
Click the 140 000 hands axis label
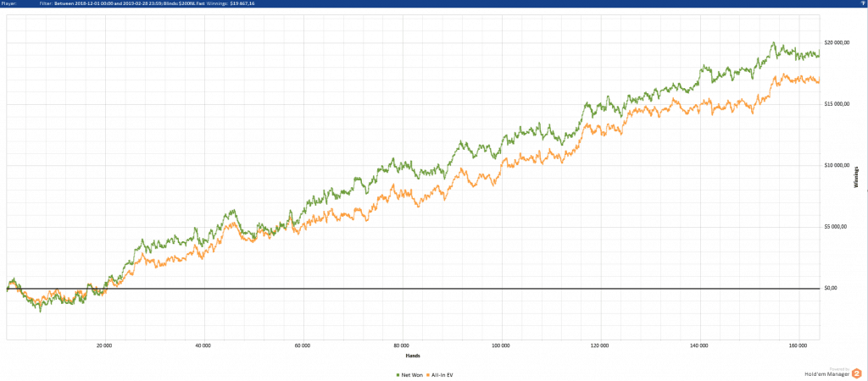(x=699, y=346)
